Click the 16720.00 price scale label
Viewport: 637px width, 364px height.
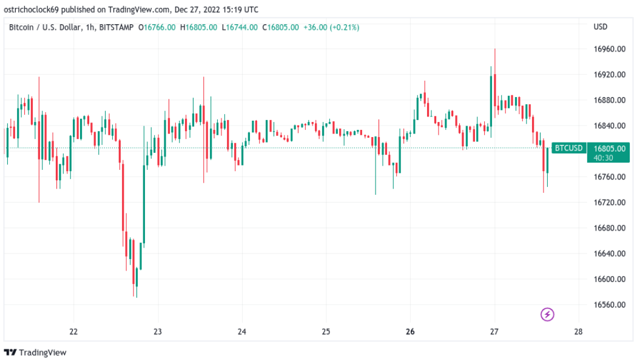click(608, 203)
